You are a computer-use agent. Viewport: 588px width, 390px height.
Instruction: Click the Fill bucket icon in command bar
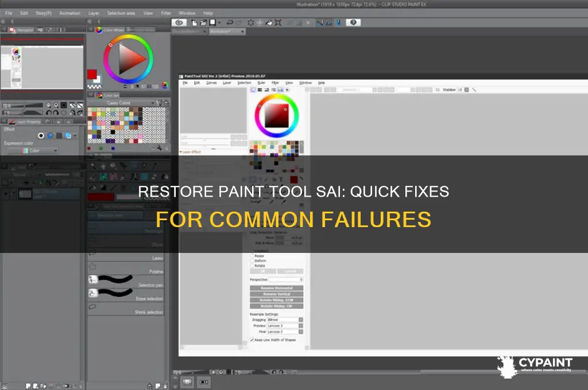(x=269, y=22)
